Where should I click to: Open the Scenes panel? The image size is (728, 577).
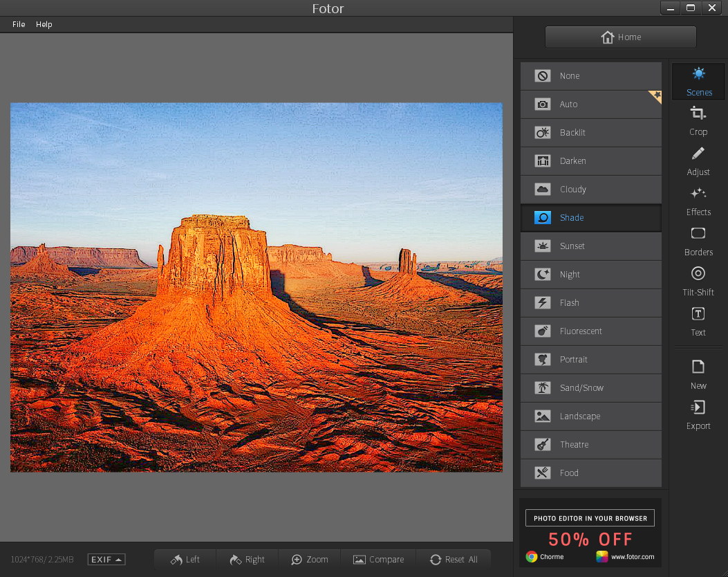[698, 82]
